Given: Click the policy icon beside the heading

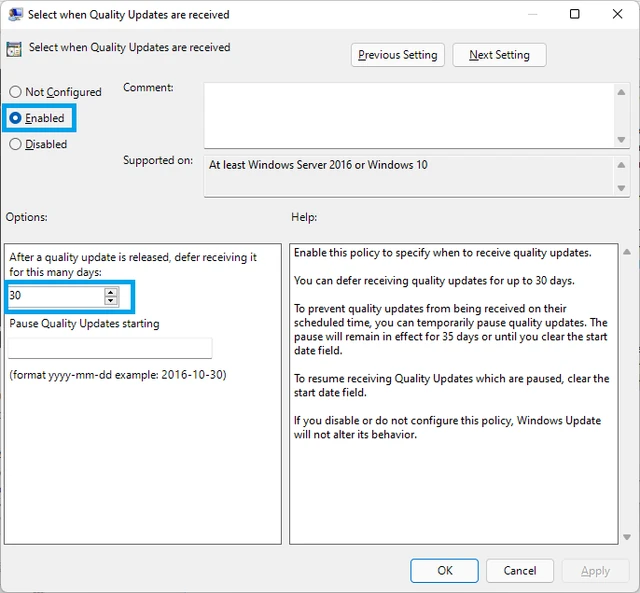Looking at the screenshot, I should [14, 49].
